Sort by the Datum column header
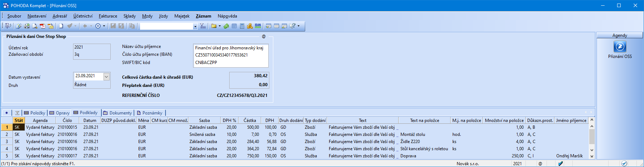Screen dimensions: 644x167 tap(90, 121)
